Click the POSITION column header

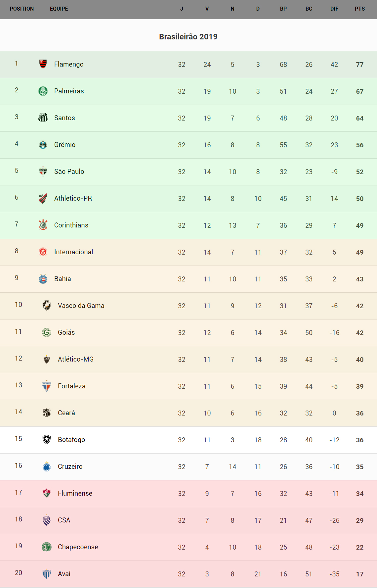(x=22, y=9)
